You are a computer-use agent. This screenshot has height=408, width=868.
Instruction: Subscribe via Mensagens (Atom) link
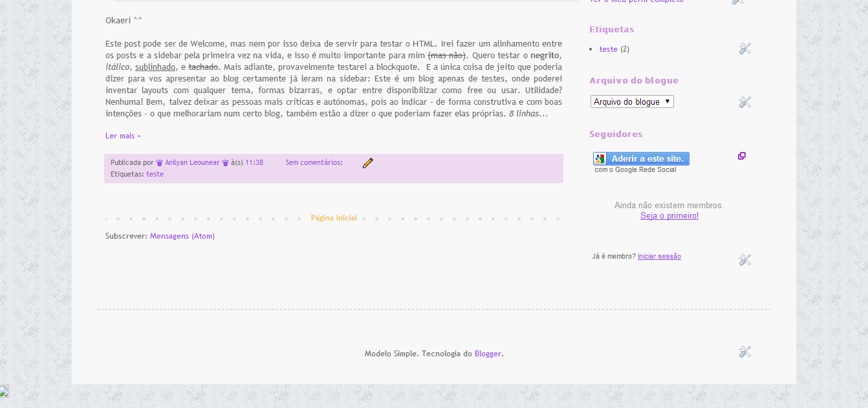pyautogui.click(x=182, y=236)
